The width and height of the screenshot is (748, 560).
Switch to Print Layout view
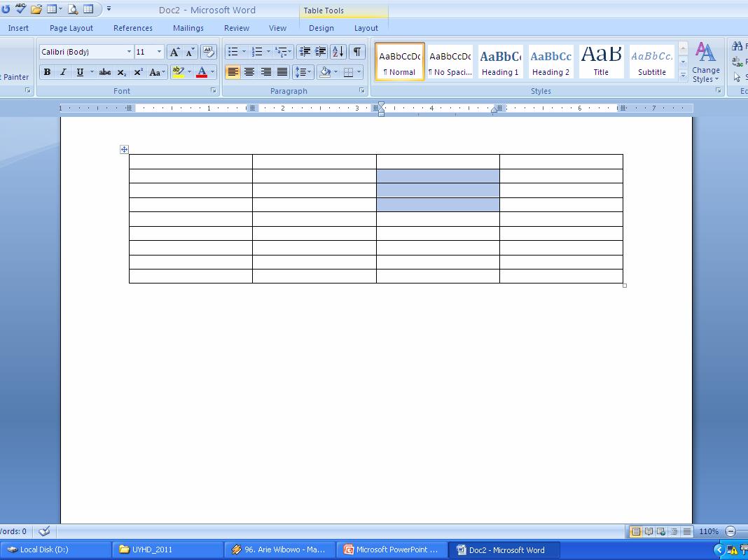coord(636,531)
